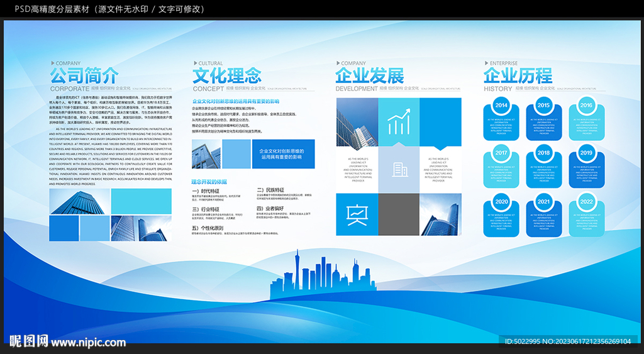
Task: Click the 昵图网 logo
Action: pyautogui.click(x=28, y=341)
